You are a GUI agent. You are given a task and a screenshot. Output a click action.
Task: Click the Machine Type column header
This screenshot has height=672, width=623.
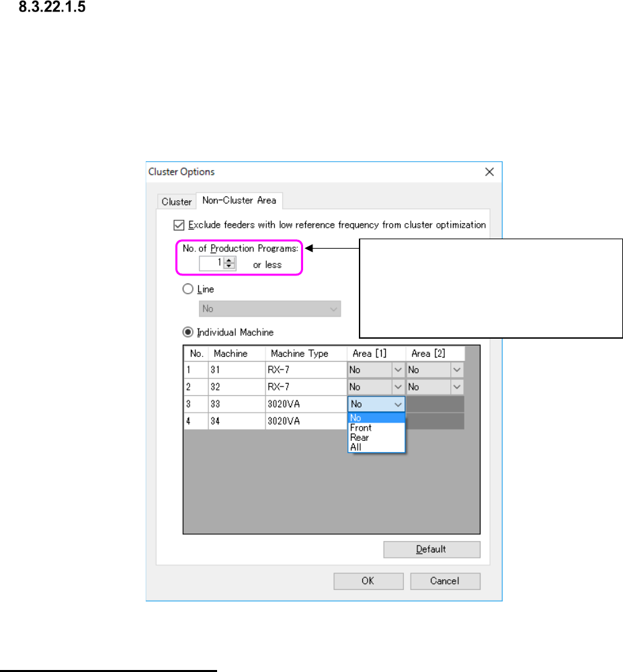(x=306, y=353)
